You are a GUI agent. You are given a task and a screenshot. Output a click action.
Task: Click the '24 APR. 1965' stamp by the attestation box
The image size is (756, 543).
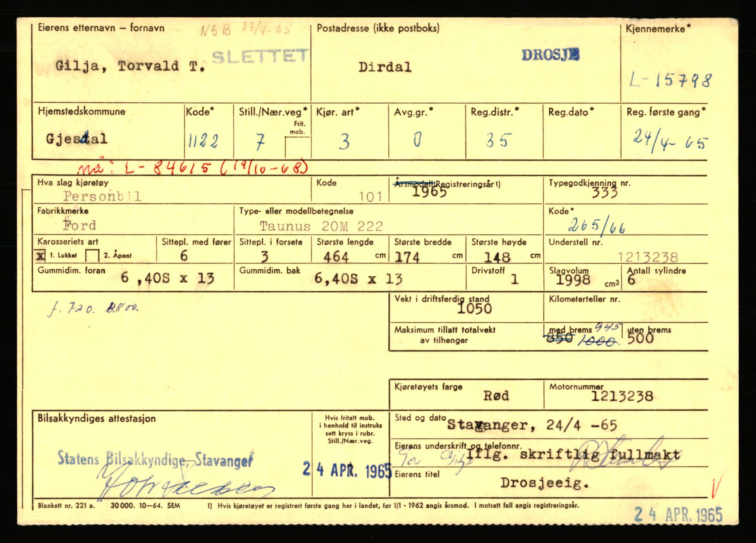point(347,470)
